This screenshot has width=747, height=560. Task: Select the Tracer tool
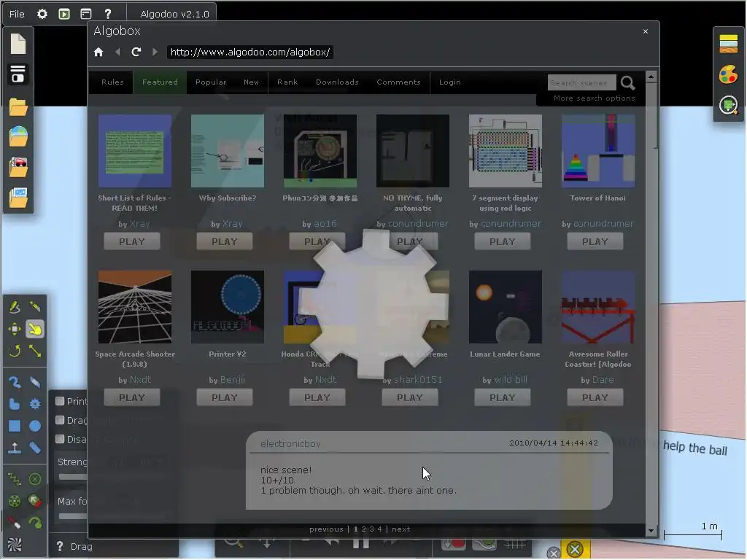(35, 524)
